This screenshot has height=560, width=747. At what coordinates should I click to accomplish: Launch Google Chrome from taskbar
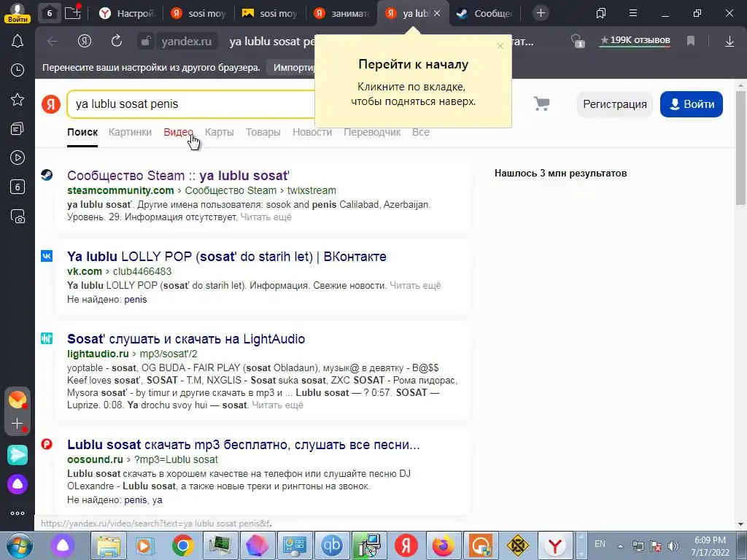183,545
